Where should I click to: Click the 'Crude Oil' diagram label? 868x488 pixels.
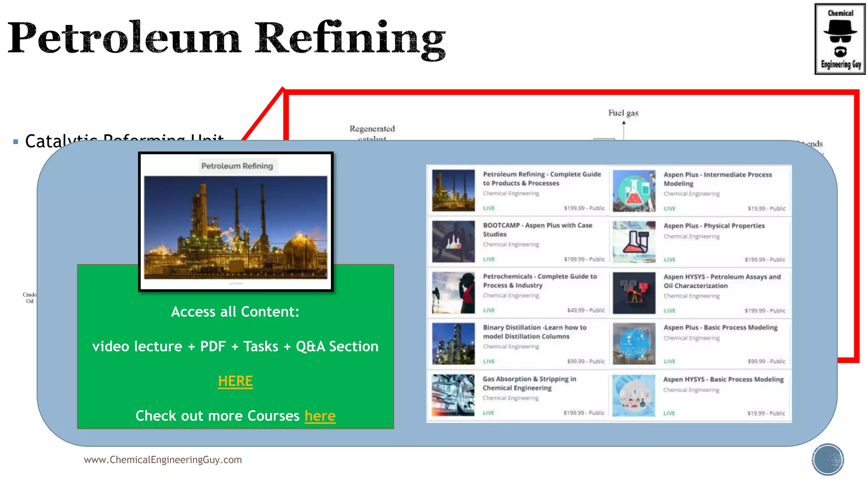point(30,298)
